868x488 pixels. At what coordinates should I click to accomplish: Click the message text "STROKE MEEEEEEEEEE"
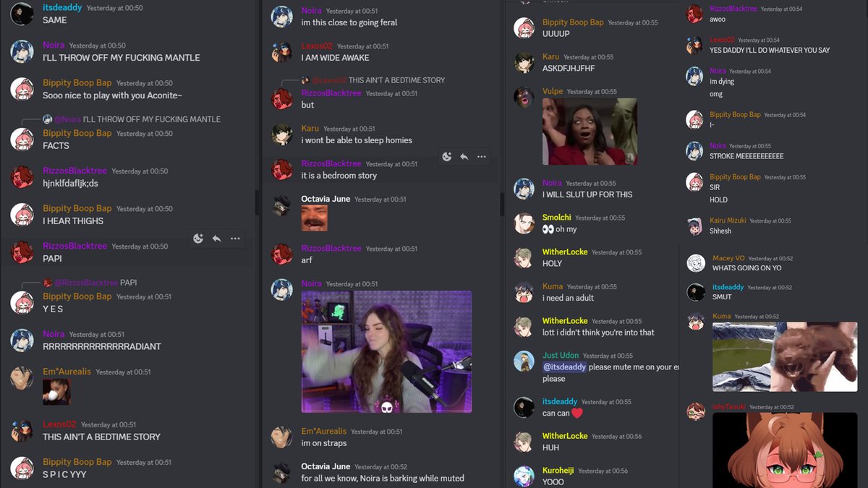click(746, 156)
